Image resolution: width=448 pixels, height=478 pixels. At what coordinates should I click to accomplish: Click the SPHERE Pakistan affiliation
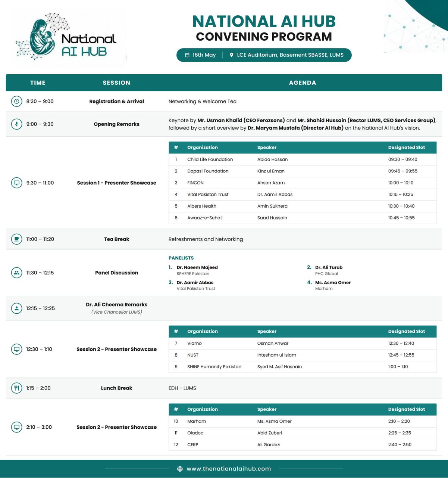click(193, 274)
